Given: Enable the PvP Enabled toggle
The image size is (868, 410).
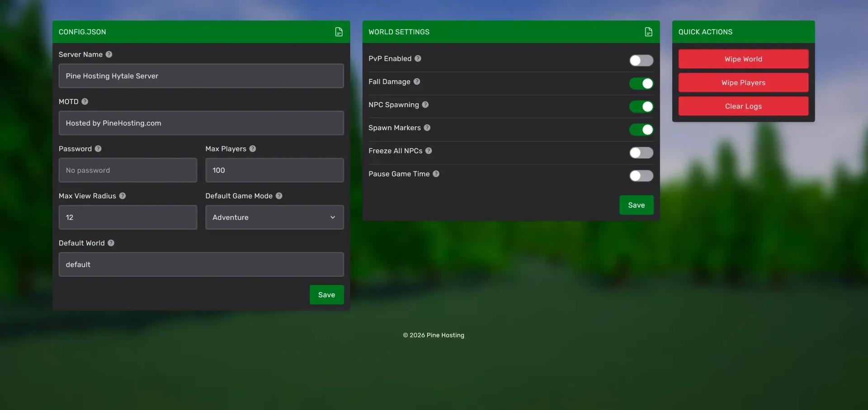Looking at the screenshot, I should (x=641, y=60).
